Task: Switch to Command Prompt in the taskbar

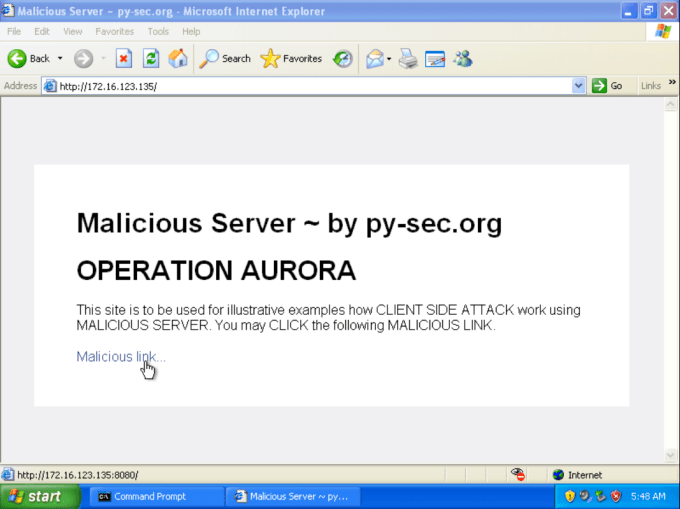Action: coord(157,496)
